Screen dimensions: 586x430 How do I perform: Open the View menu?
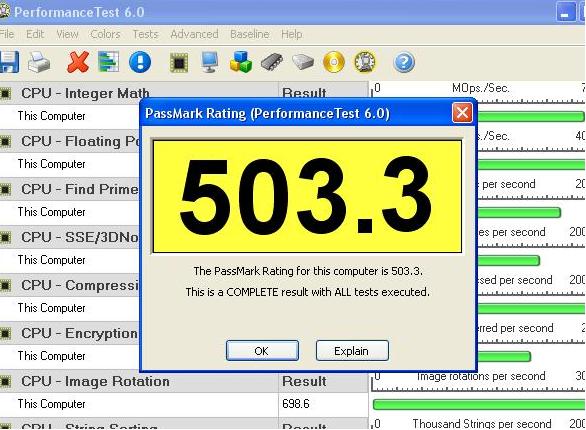(67, 34)
